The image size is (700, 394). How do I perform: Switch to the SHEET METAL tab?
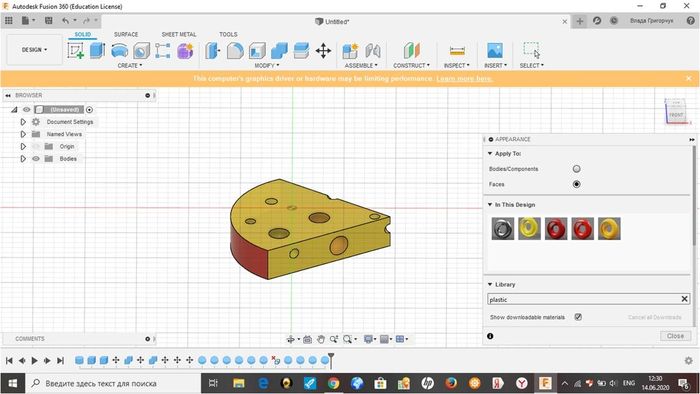point(179,34)
